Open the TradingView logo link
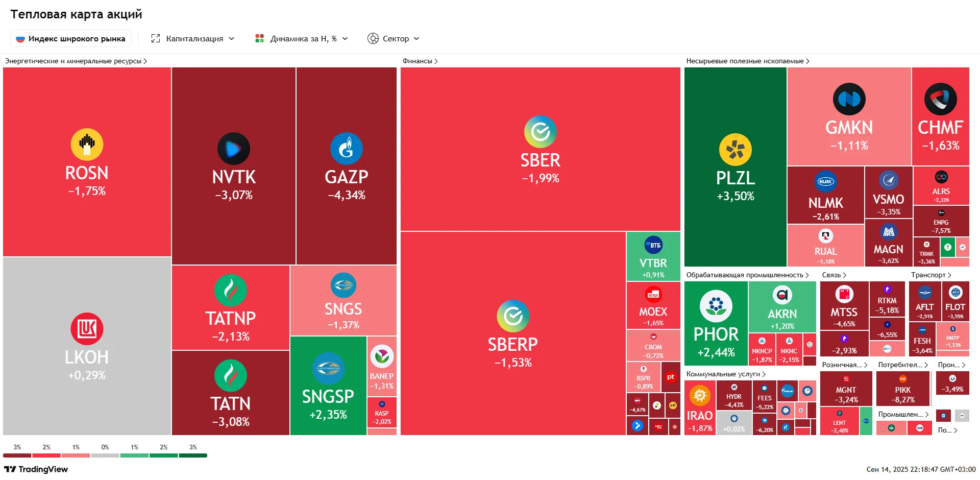The image size is (980, 480). [36, 469]
